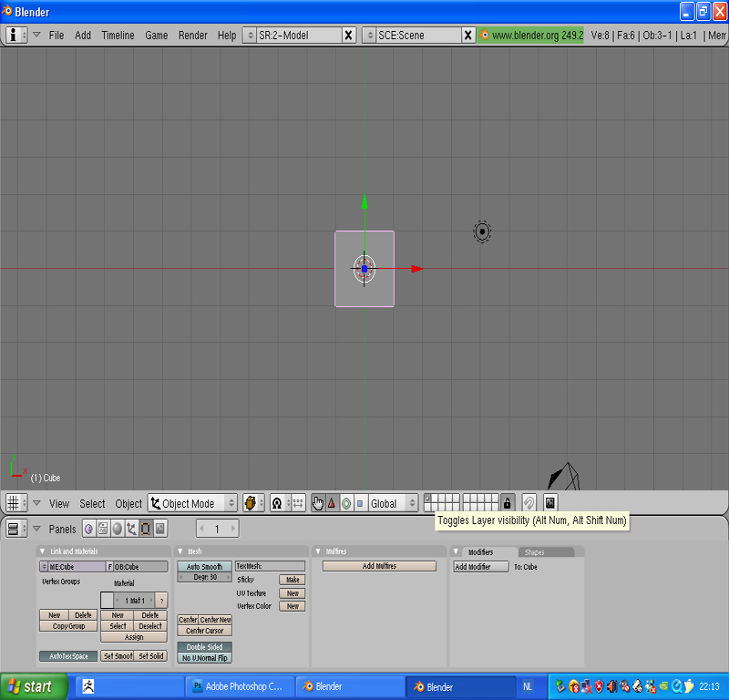Open the Shading context sphere icon
Screen dimensions: 729x700
pos(118,529)
